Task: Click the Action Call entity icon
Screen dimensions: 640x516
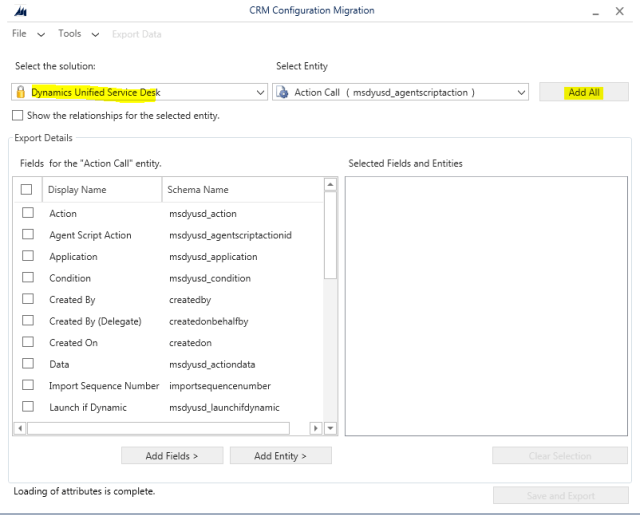Action: (282, 93)
